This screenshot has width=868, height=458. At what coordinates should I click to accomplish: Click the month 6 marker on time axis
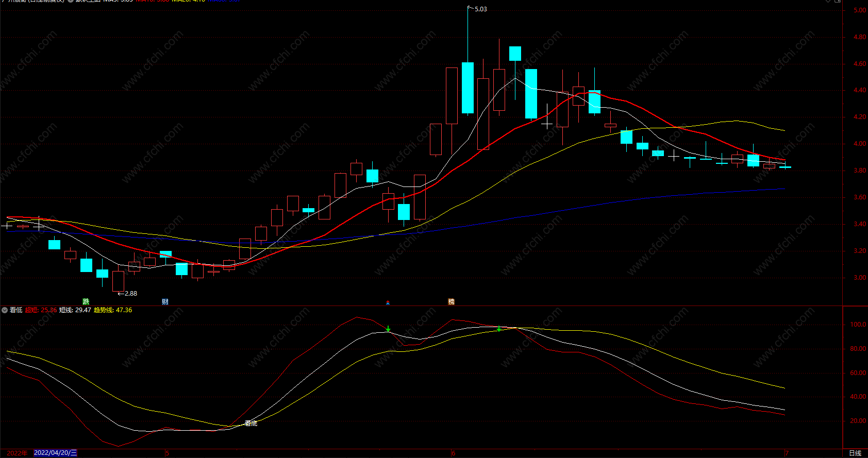tap(453, 453)
